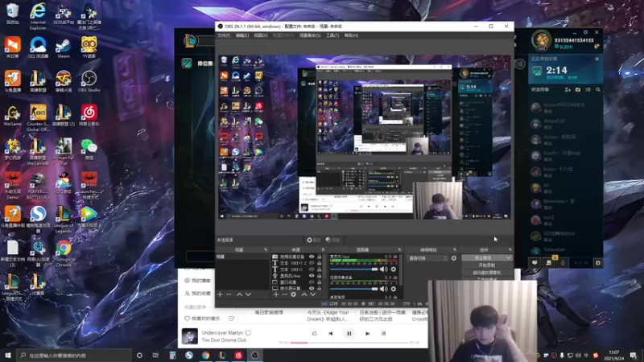This screenshot has height=362, width=644.
Task: Pause the music player track
Action: tap(349, 334)
